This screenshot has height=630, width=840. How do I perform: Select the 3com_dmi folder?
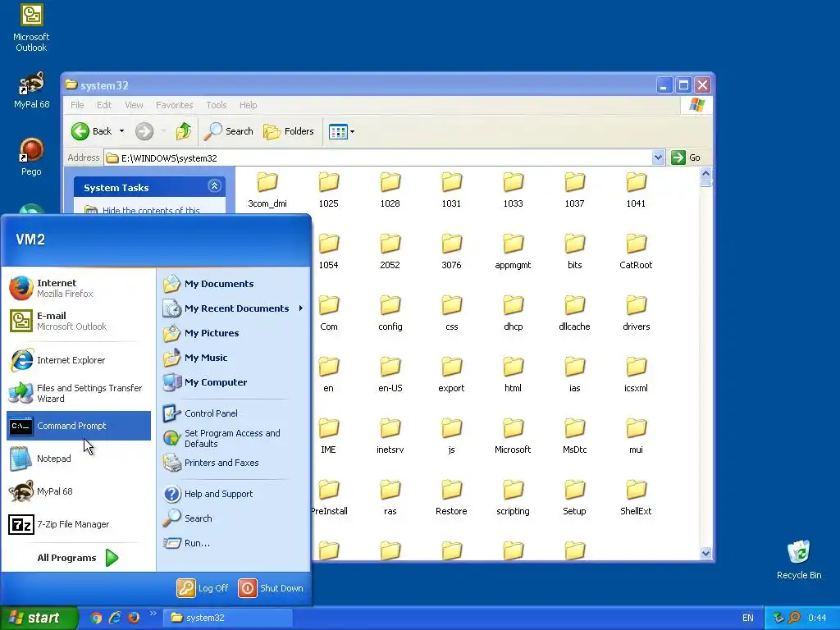[x=267, y=190]
